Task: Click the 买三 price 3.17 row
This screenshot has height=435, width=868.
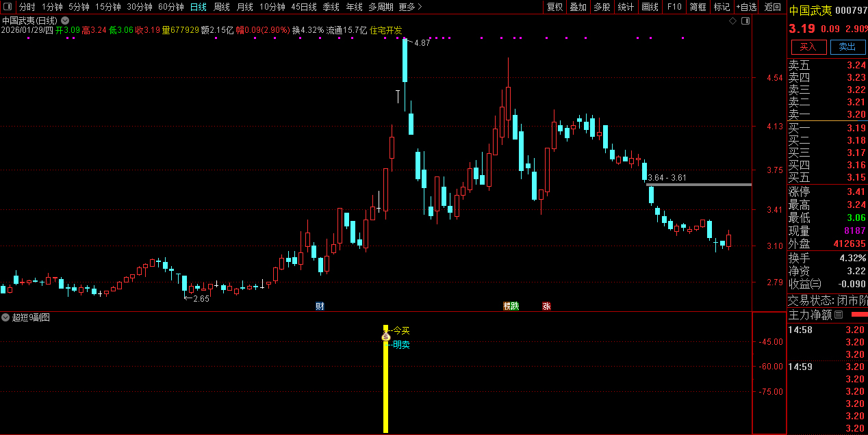Action: (827, 153)
